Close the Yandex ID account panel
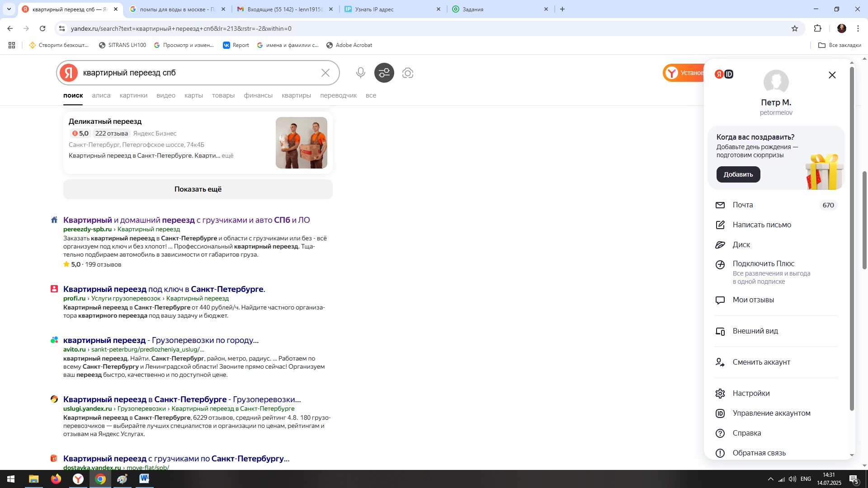 [832, 75]
